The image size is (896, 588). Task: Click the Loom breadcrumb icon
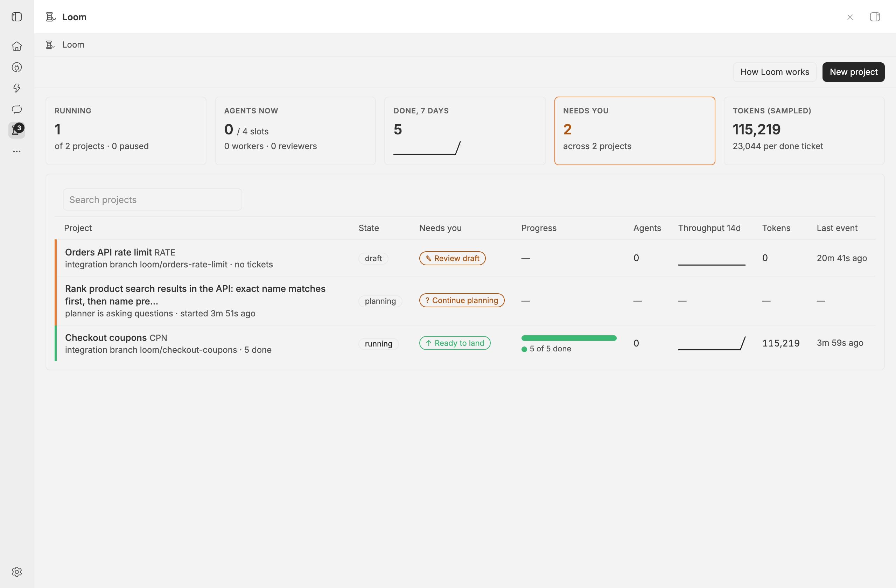point(50,45)
